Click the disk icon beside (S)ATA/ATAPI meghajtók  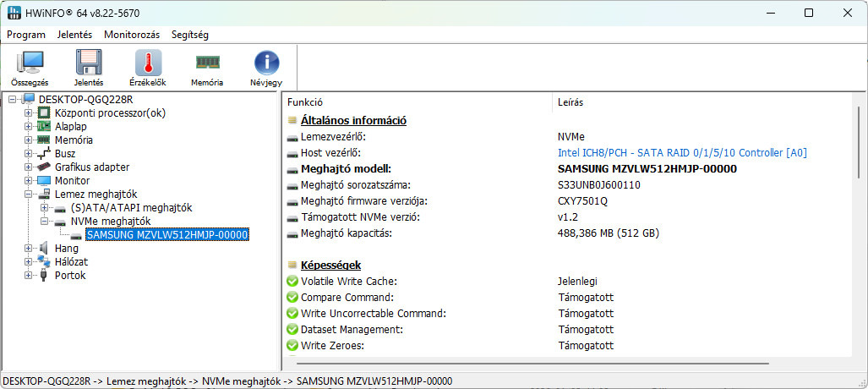point(61,208)
